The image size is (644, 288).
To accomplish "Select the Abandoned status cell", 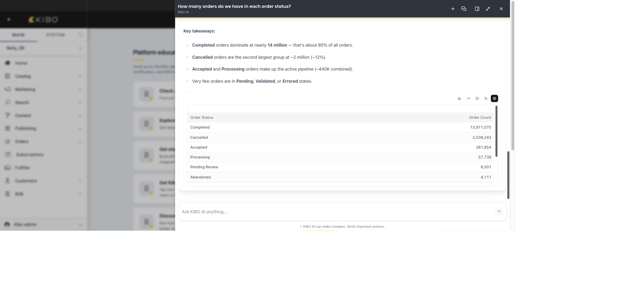I will point(200,177).
